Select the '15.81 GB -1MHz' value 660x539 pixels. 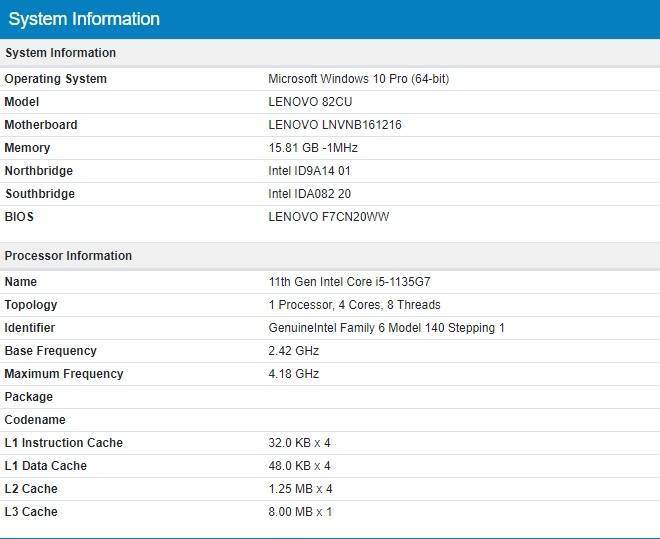click(x=313, y=148)
